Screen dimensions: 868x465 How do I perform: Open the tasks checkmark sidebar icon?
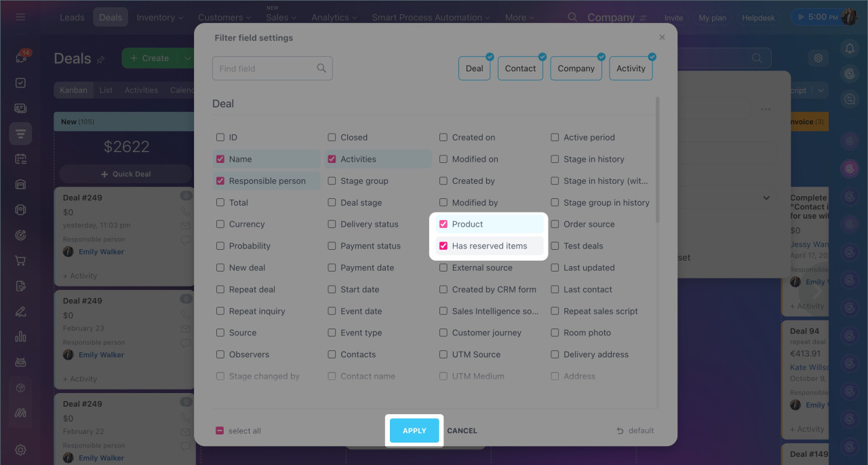20,83
